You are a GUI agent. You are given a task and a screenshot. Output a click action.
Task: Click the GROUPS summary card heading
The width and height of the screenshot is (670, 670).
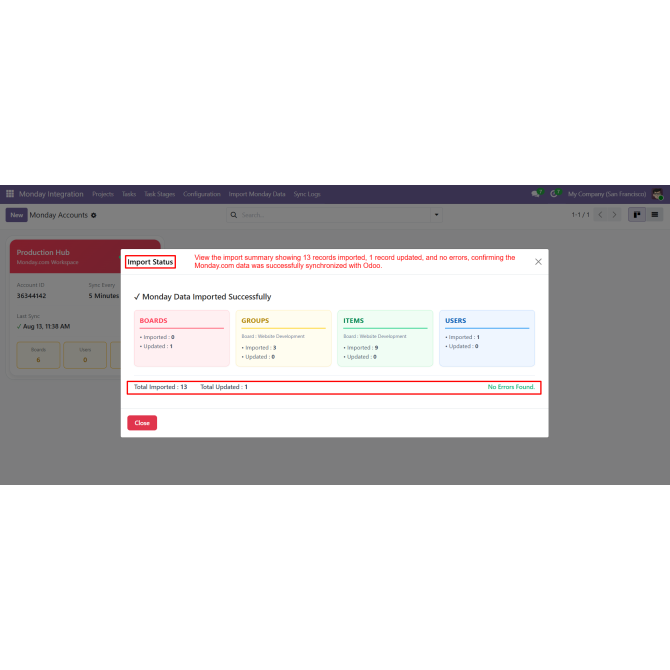[255, 320]
